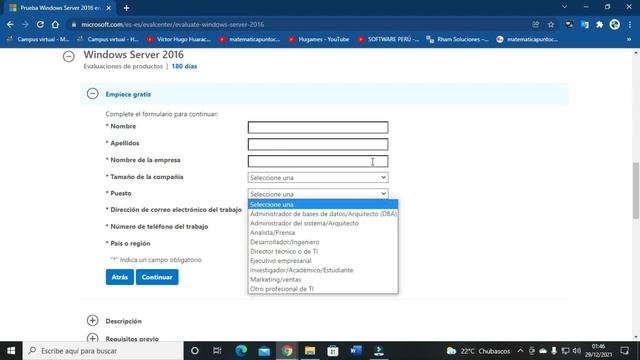Open the OneDrive cloud tray icon
The width and height of the screenshot is (640, 360).
click(543, 351)
